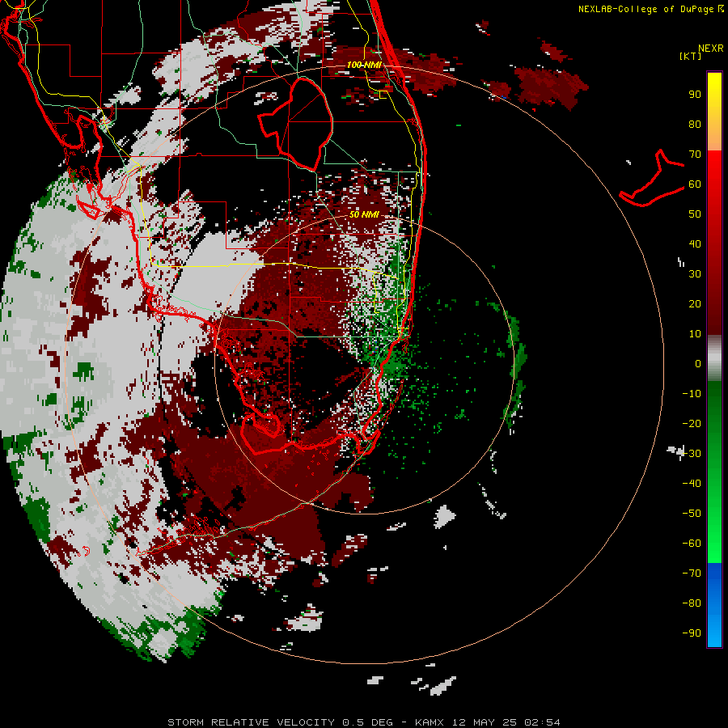Click the -50 value on velocity scale
This screenshot has width=728, height=728.
click(x=692, y=514)
